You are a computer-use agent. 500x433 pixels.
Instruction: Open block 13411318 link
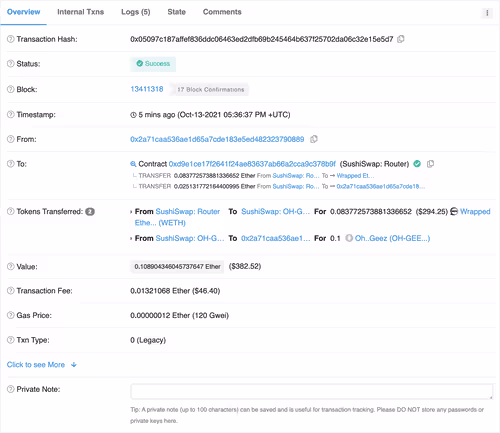pyautogui.click(x=147, y=89)
